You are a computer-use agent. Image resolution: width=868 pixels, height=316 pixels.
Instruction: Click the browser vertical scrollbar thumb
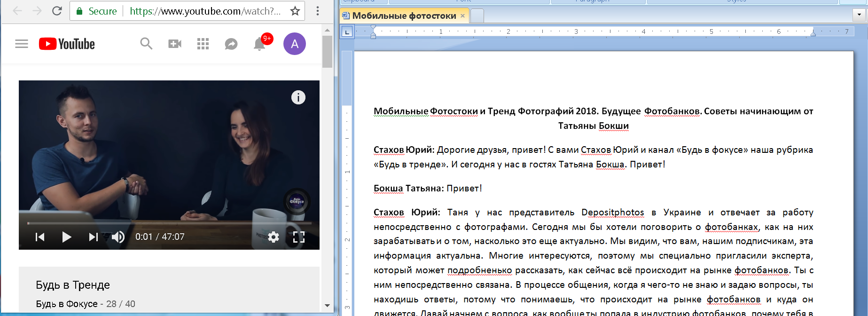[x=327, y=52]
